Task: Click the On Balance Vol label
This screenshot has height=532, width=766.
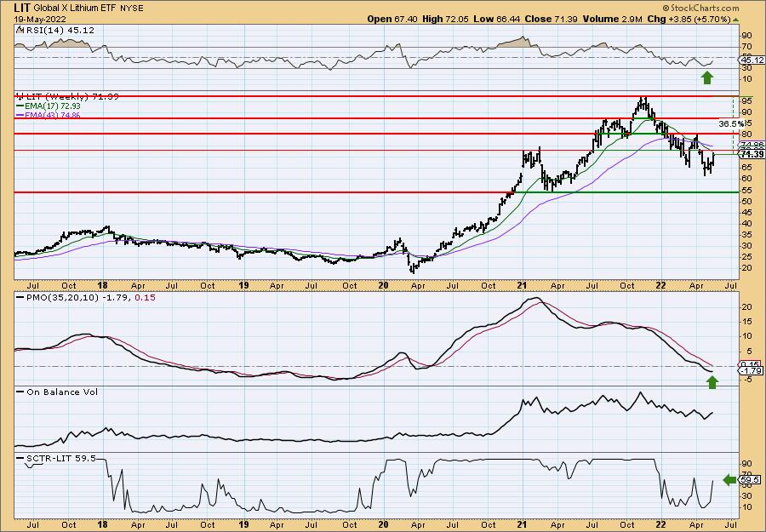Action: (x=62, y=392)
